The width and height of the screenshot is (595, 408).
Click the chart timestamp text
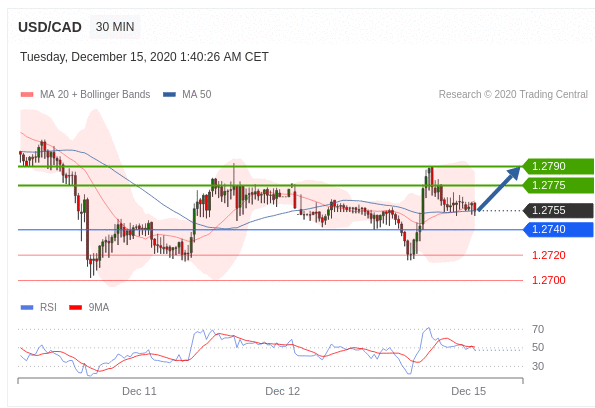(x=144, y=57)
